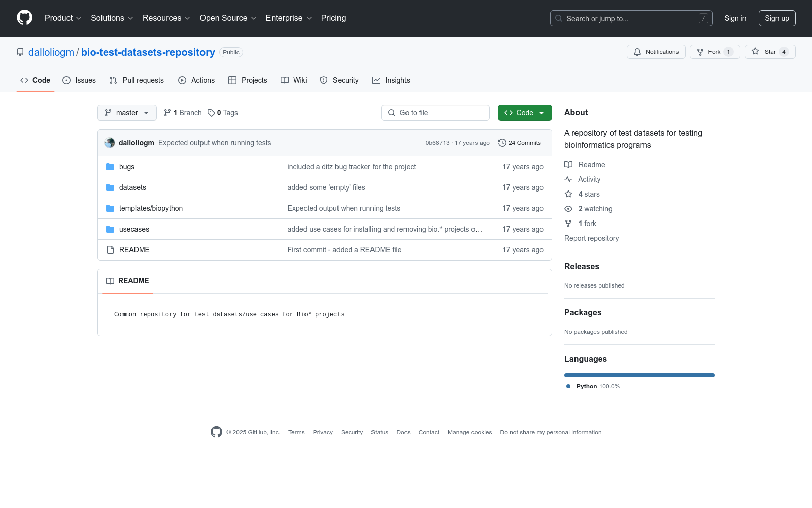Click the GitHub logo in the header
This screenshot has height=508, width=812.
tap(24, 18)
